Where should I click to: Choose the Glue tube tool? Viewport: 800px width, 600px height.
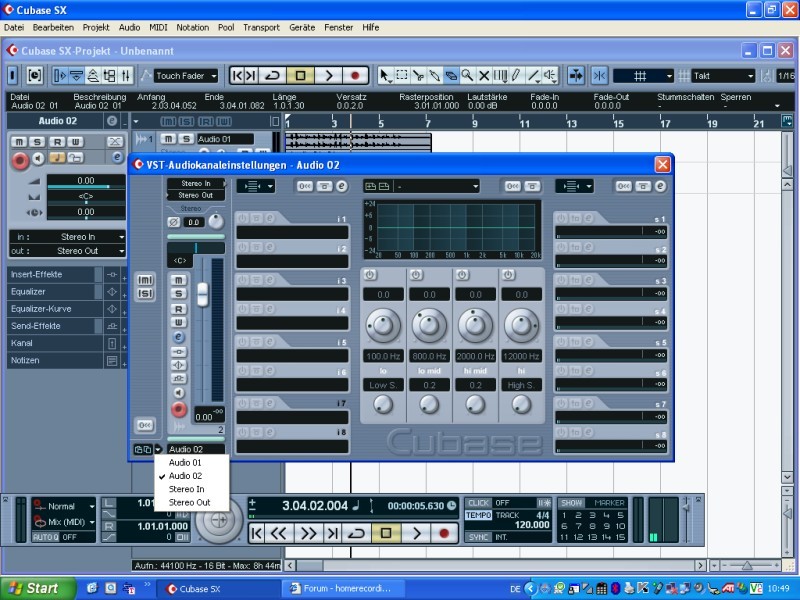(434, 76)
